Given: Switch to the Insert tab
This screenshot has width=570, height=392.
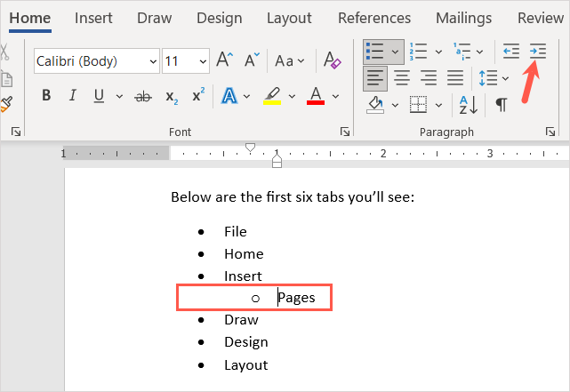Looking at the screenshot, I should (93, 18).
